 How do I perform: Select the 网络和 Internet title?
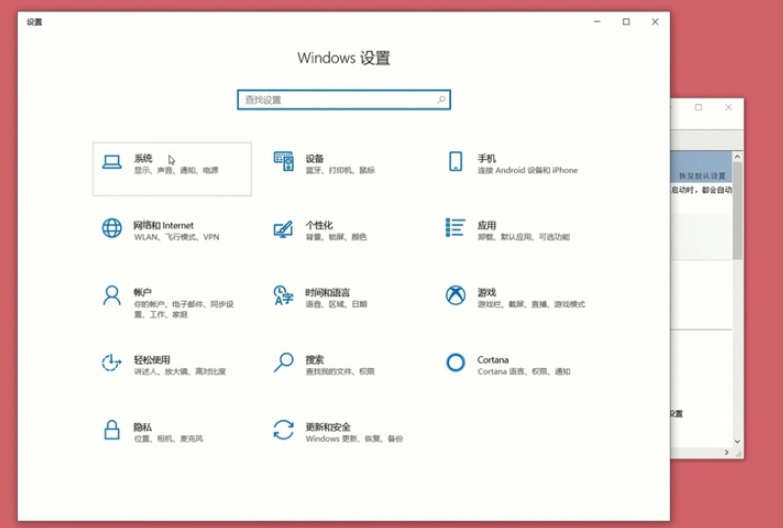163,225
